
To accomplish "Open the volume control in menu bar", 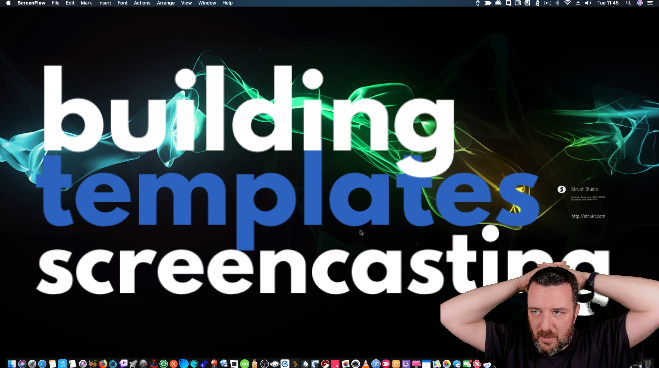I will click(x=588, y=3).
